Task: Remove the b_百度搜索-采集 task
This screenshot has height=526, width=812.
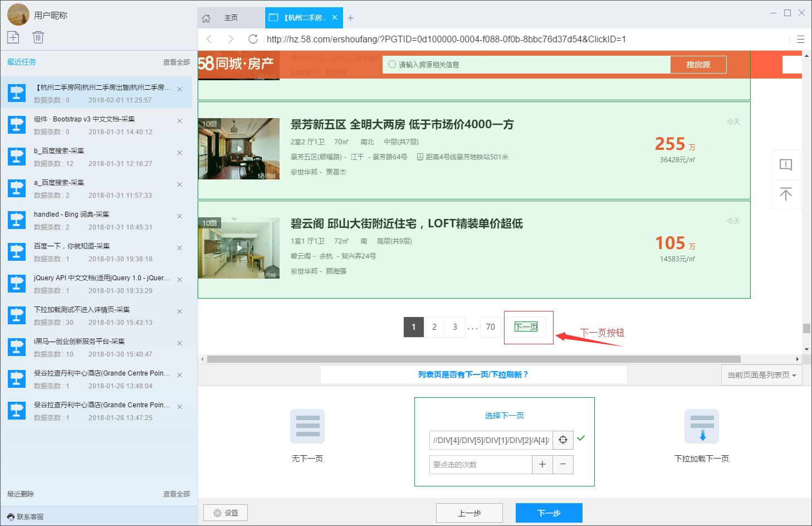Action: point(179,153)
